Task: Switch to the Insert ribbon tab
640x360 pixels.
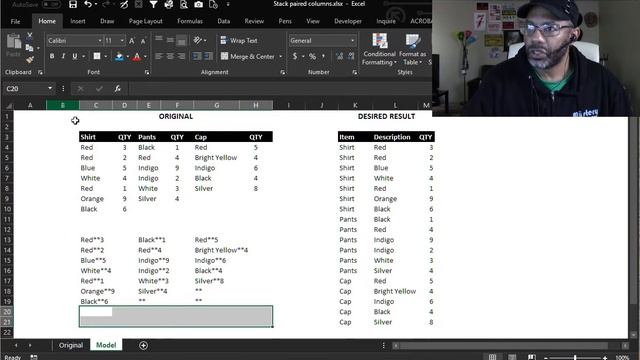Action: (x=78, y=21)
